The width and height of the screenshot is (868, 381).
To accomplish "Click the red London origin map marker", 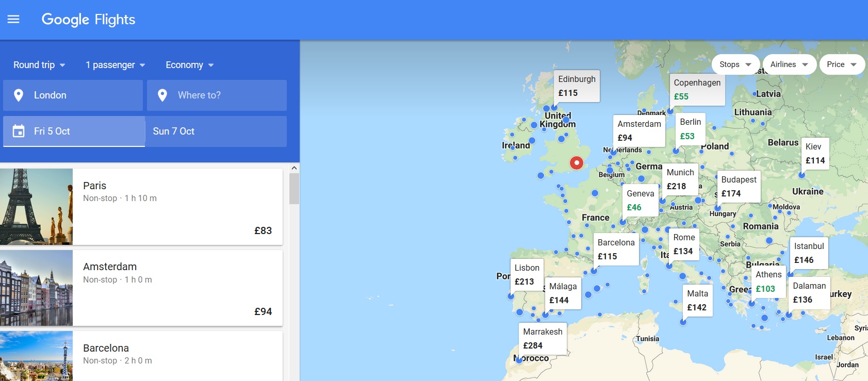I will coord(577,163).
